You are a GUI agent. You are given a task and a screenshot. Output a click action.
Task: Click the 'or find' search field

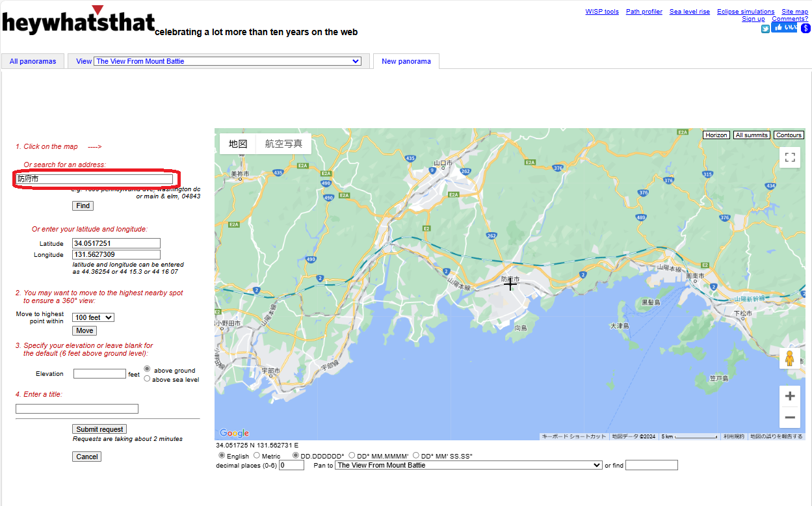651,465
